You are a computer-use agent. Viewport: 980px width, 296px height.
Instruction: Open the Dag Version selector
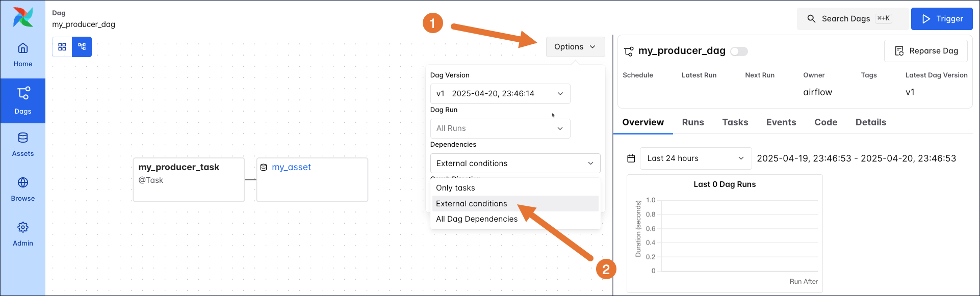(x=500, y=94)
